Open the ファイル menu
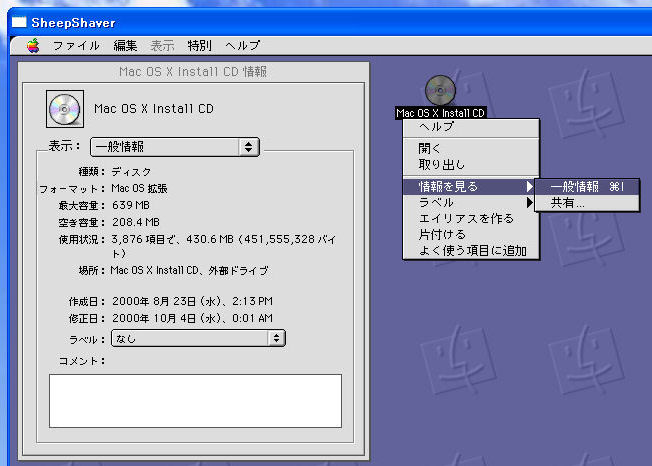Image resolution: width=652 pixels, height=466 pixels. coord(76,45)
